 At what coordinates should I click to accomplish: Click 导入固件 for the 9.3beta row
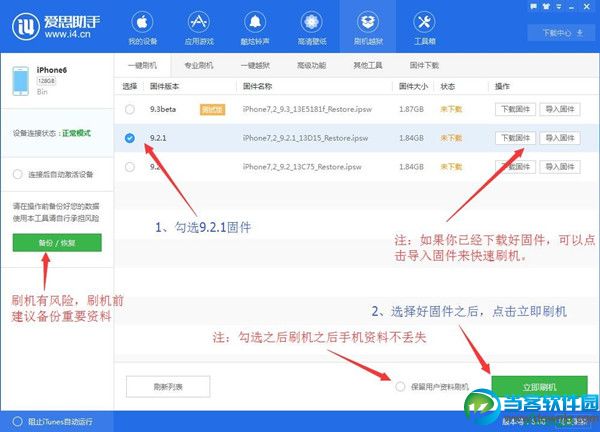coord(560,109)
